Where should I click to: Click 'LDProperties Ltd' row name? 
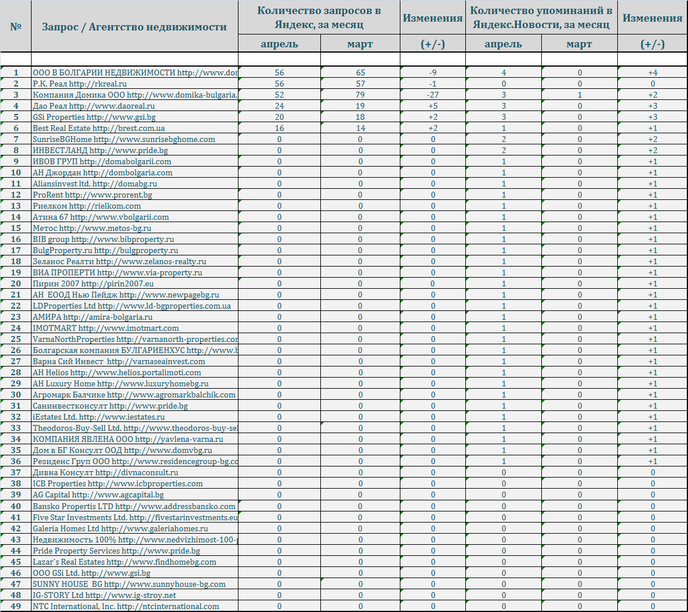[135, 306]
